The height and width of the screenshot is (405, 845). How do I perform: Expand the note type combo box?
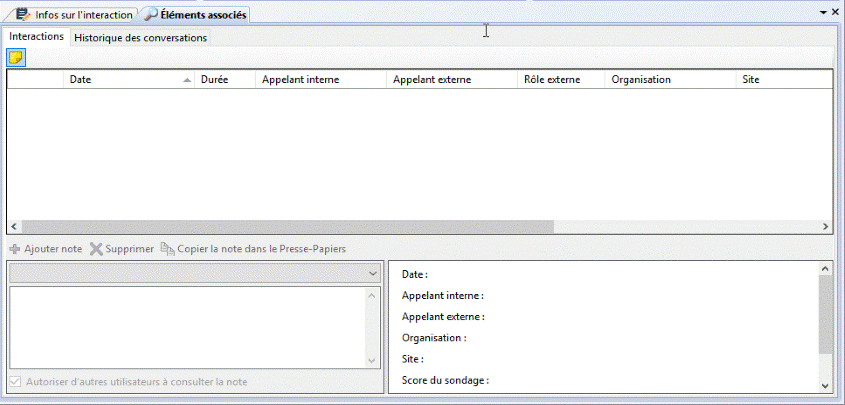[372, 273]
